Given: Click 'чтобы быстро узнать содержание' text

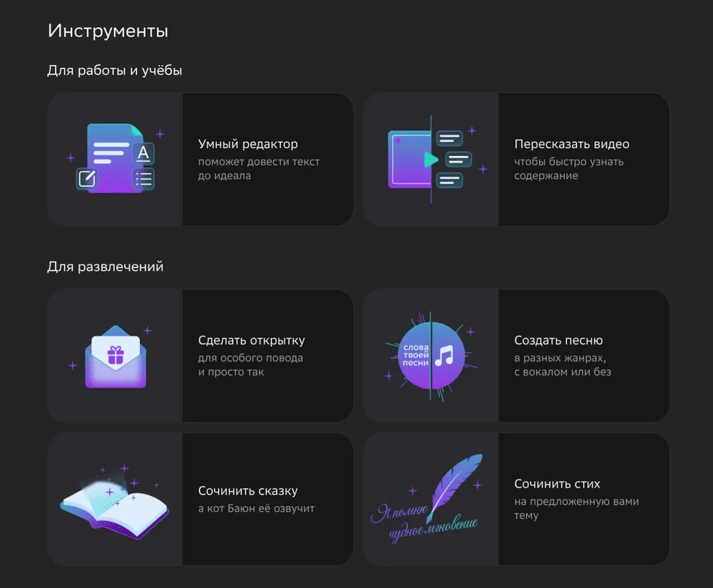Looking at the screenshot, I should click(x=569, y=169).
